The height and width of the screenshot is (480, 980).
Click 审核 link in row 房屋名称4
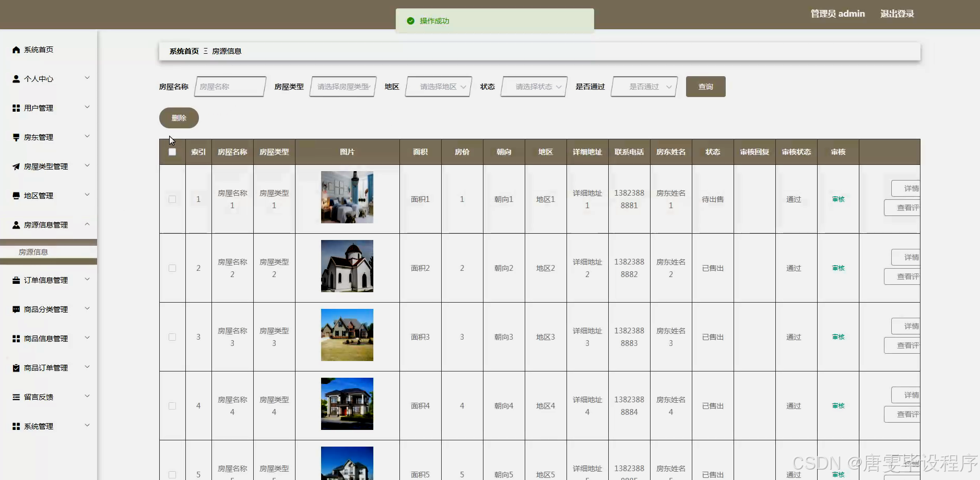(838, 406)
